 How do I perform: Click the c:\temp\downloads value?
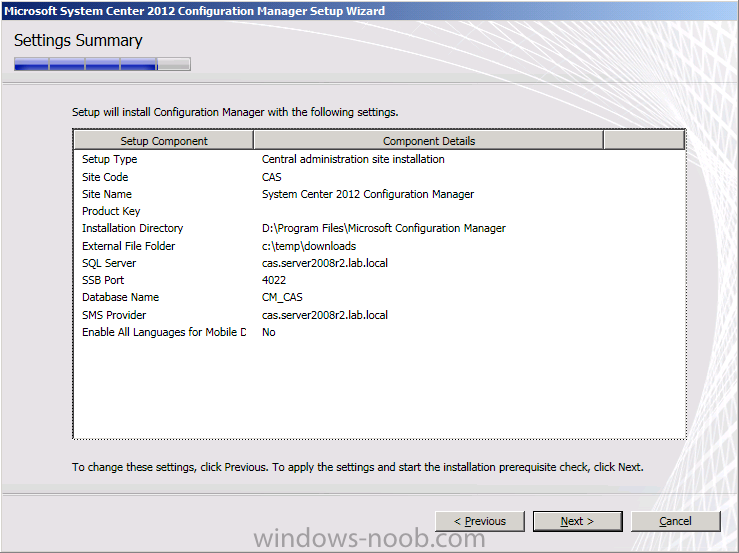pos(309,246)
